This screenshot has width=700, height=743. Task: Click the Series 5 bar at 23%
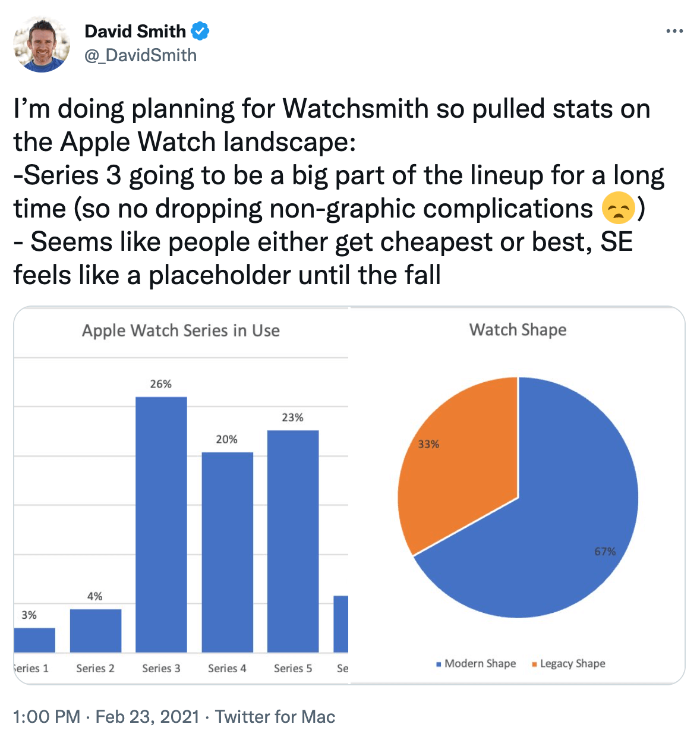(x=293, y=541)
